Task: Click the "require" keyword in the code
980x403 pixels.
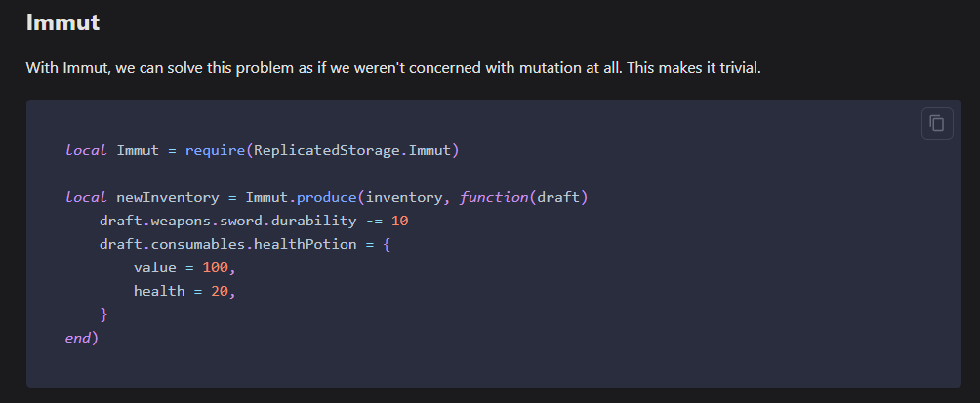Action: point(215,150)
